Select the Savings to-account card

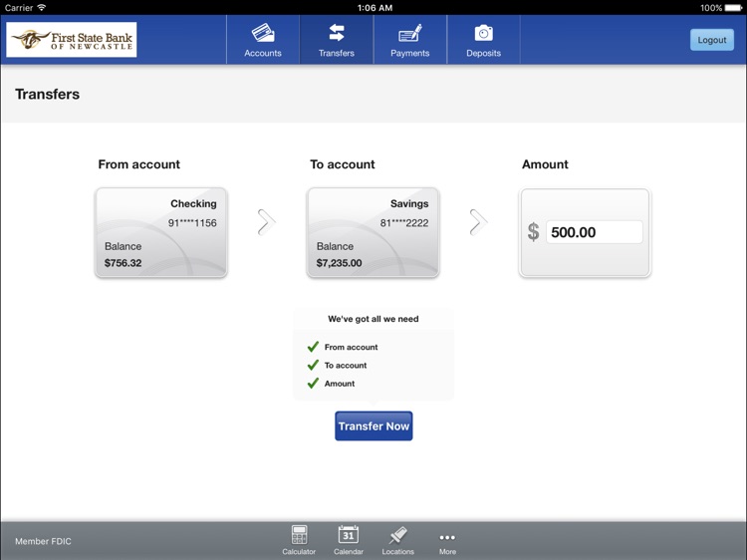coord(373,232)
